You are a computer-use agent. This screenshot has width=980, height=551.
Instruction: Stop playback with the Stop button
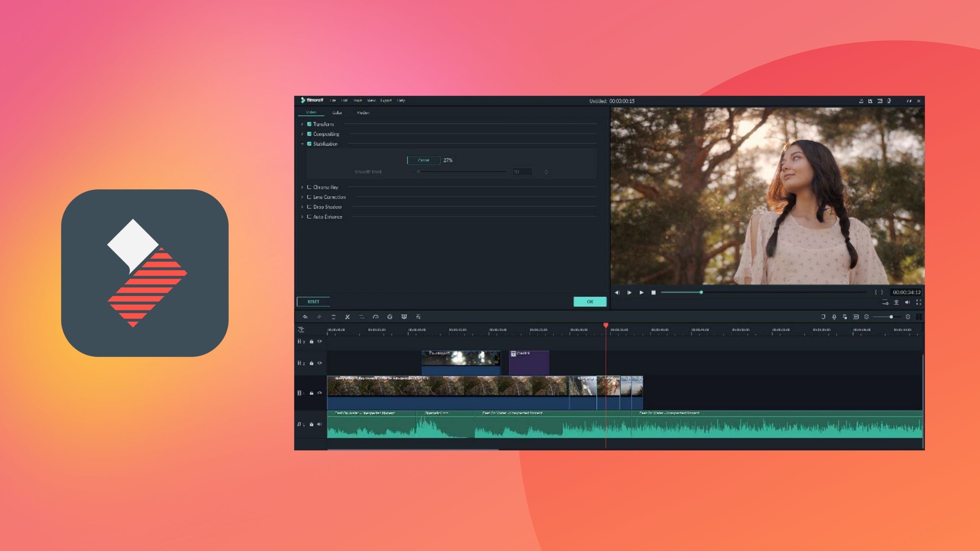click(653, 292)
